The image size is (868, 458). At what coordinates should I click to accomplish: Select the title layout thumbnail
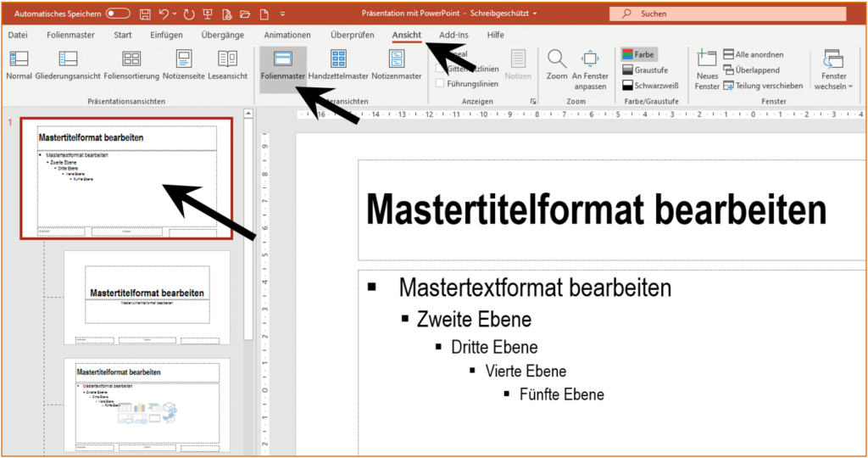point(147,298)
